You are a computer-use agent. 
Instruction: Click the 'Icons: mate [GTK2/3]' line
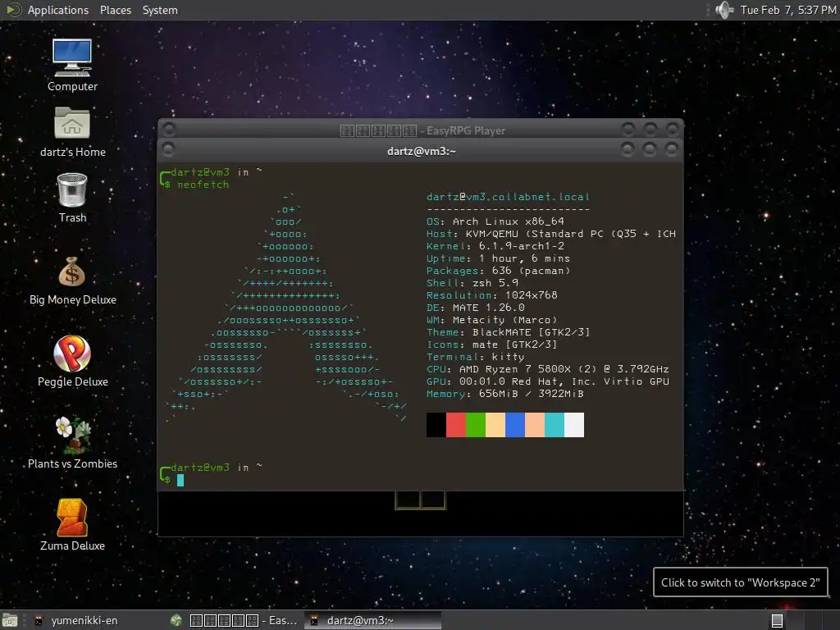(492, 345)
